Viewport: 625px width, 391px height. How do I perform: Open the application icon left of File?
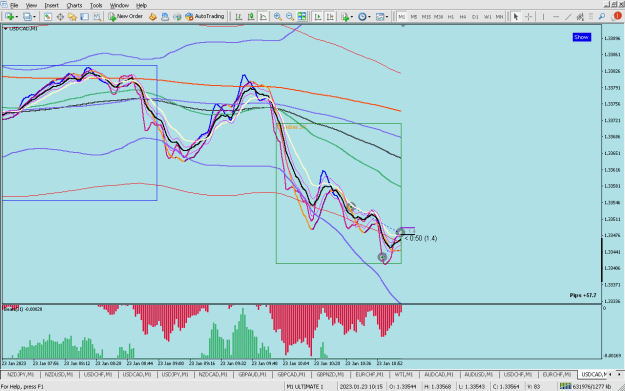coord(4,5)
